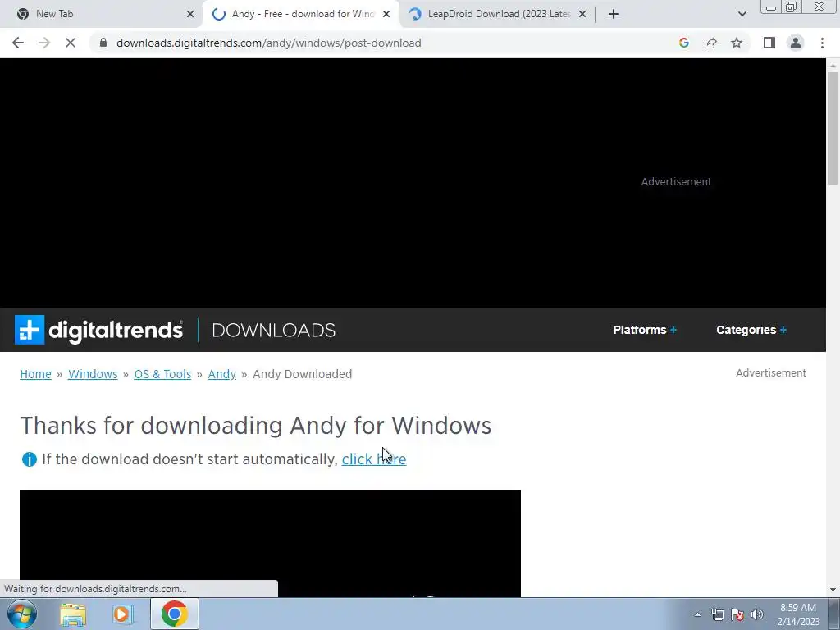The height and width of the screenshot is (630, 840).
Task: Open Chrome three-dot menu
Action: point(822,43)
